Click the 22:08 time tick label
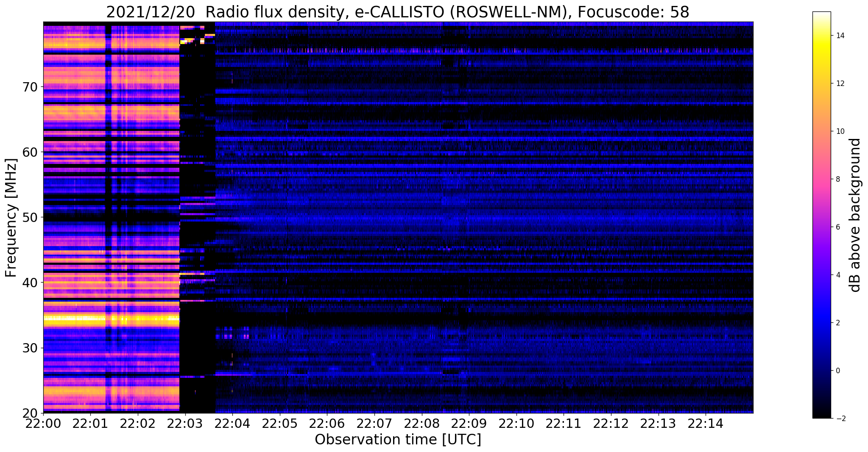868x452 pixels. click(422, 424)
